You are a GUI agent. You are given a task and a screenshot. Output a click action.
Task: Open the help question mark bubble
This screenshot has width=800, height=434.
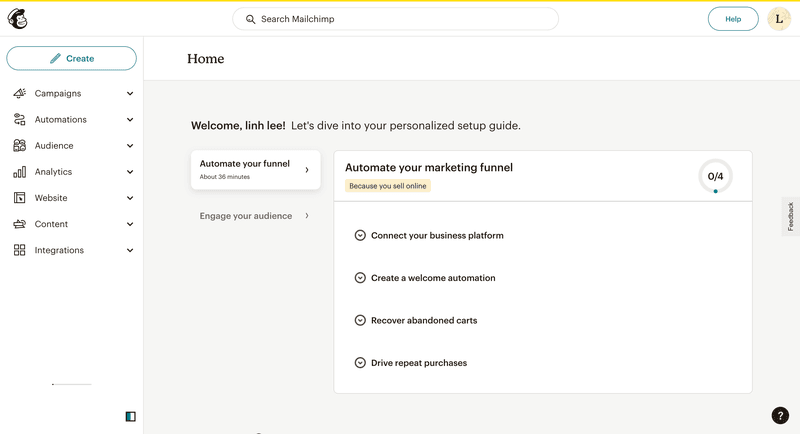pyautogui.click(x=780, y=416)
